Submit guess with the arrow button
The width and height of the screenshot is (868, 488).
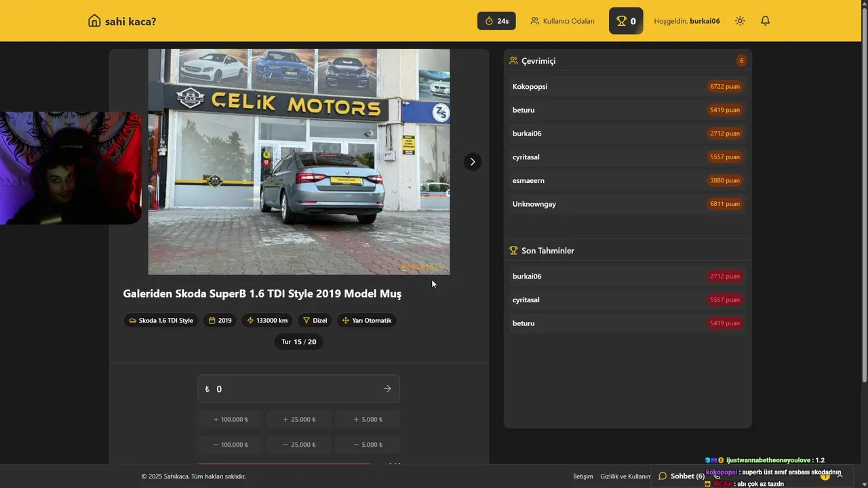pos(387,389)
